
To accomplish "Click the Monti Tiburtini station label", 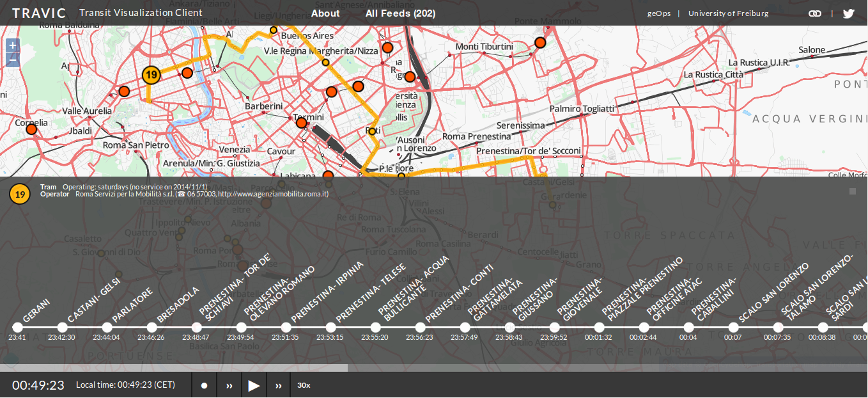I will tap(484, 47).
